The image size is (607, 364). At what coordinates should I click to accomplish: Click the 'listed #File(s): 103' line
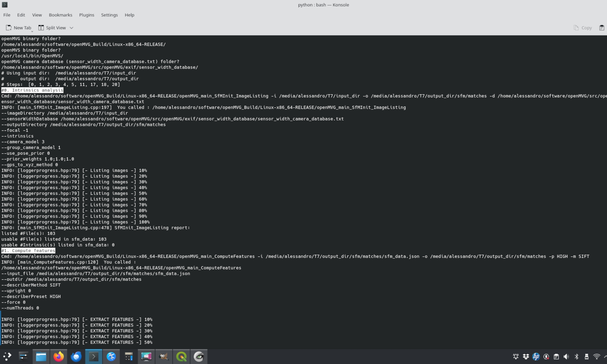pyautogui.click(x=28, y=233)
